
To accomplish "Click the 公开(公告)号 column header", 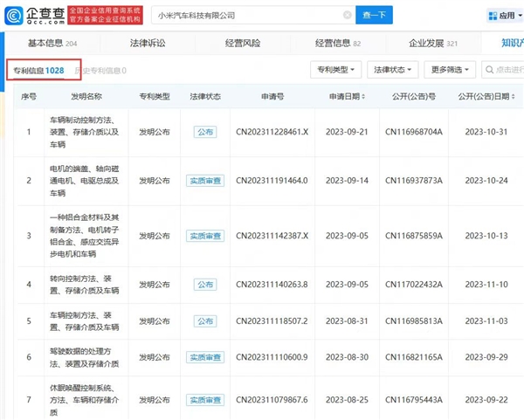I will coord(414,97).
